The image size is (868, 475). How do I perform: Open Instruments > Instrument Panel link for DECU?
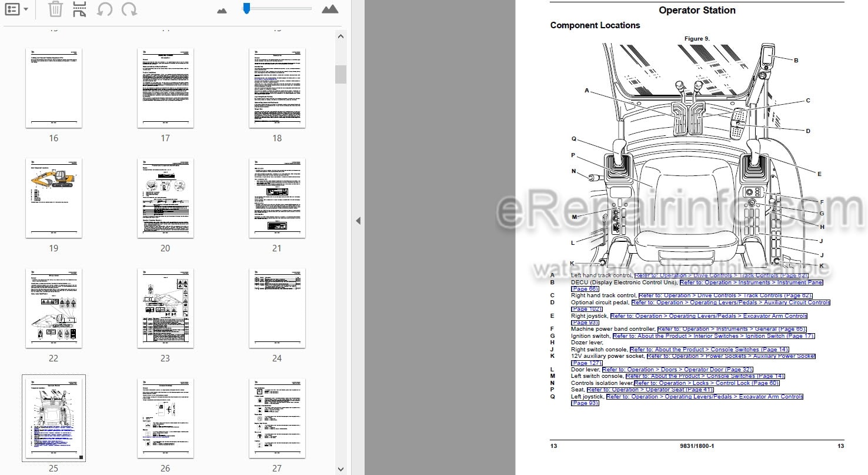751,283
